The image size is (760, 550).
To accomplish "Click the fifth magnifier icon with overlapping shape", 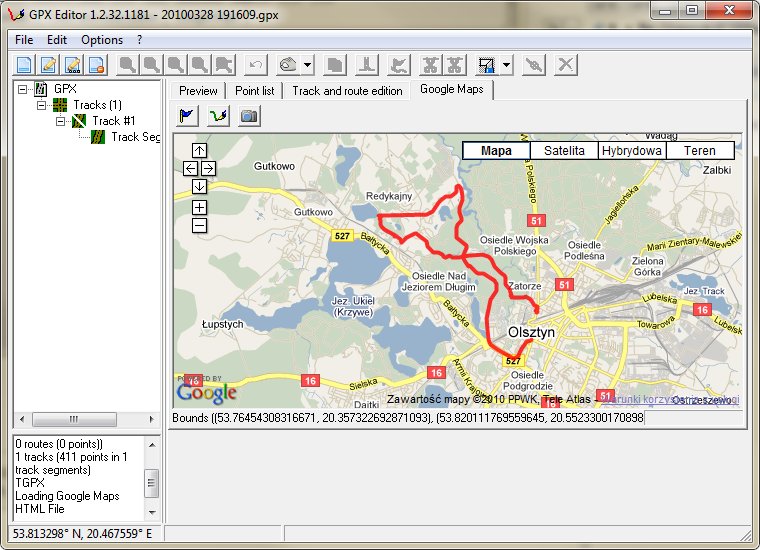I will pyautogui.click(x=224, y=64).
